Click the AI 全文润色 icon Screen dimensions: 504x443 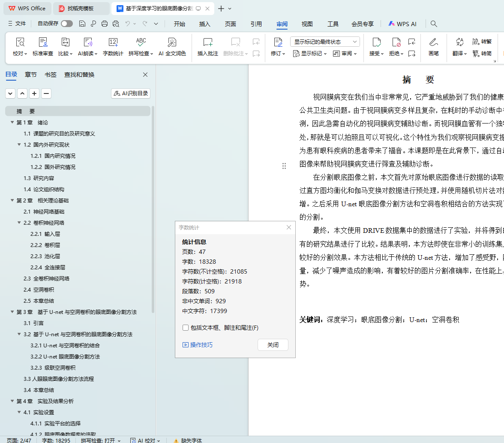pos(172,42)
